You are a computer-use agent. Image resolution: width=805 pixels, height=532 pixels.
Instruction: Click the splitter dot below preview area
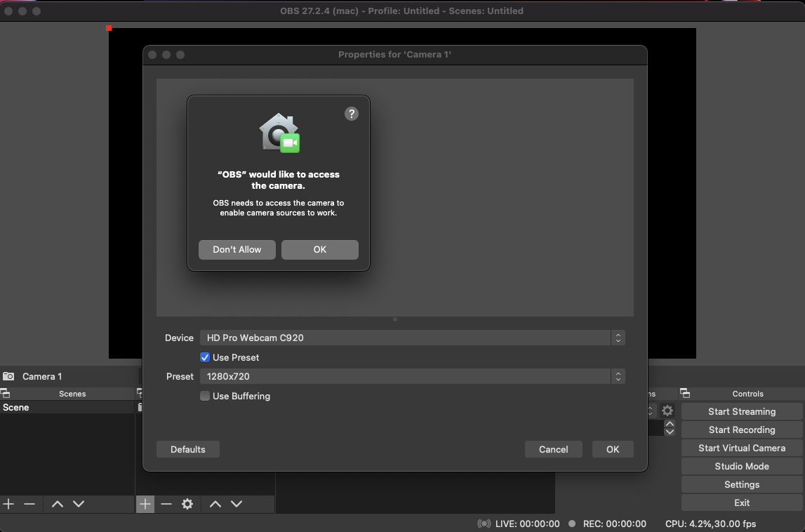(x=395, y=319)
